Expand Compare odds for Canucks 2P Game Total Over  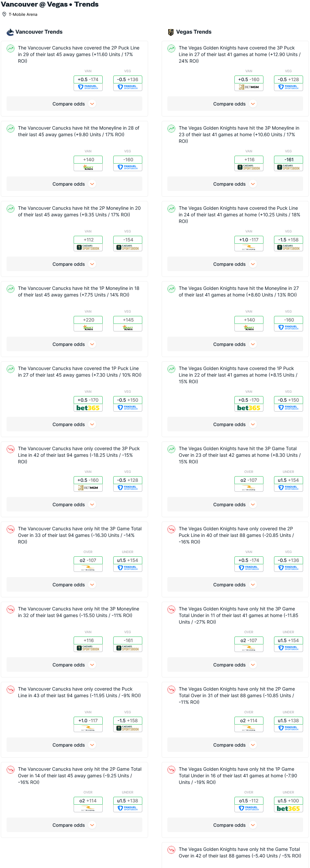(74, 825)
